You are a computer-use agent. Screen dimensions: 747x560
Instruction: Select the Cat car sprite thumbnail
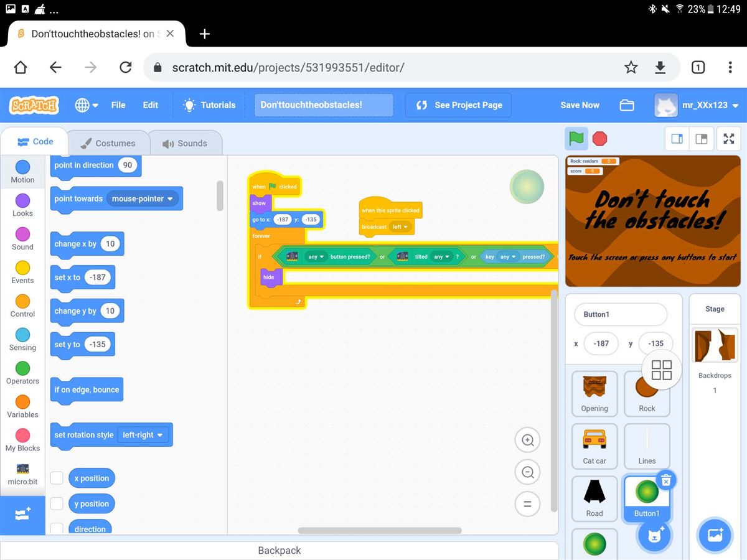pyautogui.click(x=594, y=446)
